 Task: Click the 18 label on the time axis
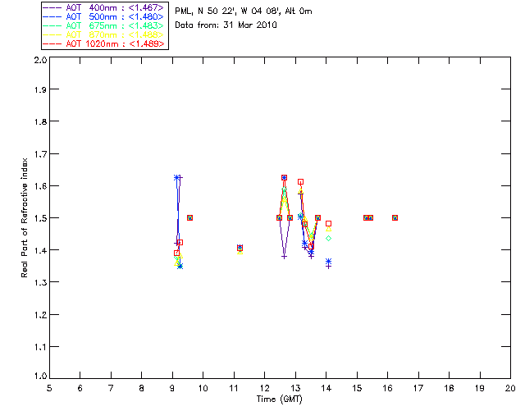(x=449, y=388)
